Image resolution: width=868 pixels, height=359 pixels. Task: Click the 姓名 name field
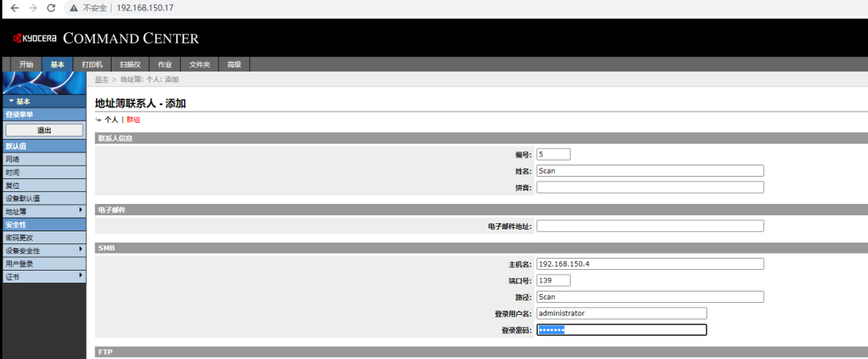pyautogui.click(x=650, y=171)
